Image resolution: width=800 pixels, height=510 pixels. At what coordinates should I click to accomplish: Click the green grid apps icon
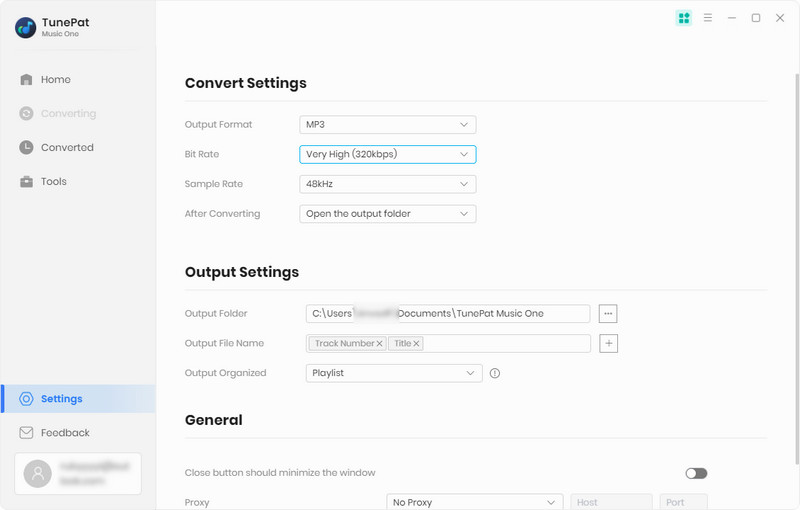tap(684, 18)
